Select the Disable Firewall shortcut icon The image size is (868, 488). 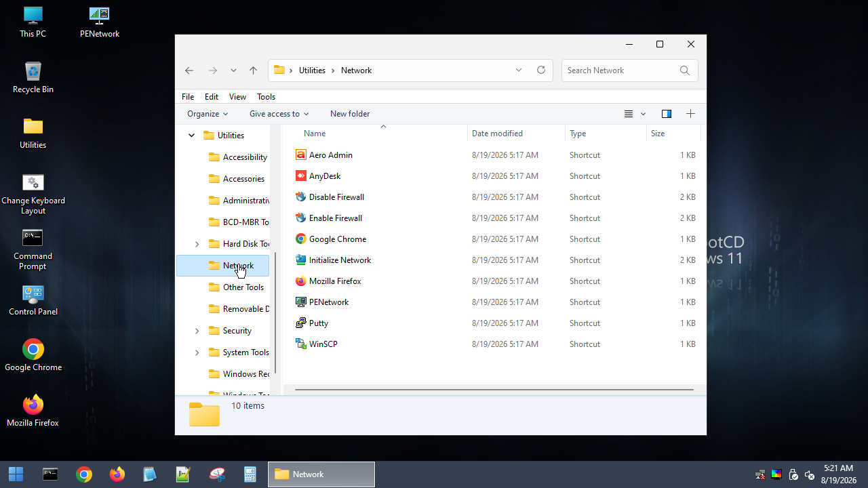coord(301,197)
